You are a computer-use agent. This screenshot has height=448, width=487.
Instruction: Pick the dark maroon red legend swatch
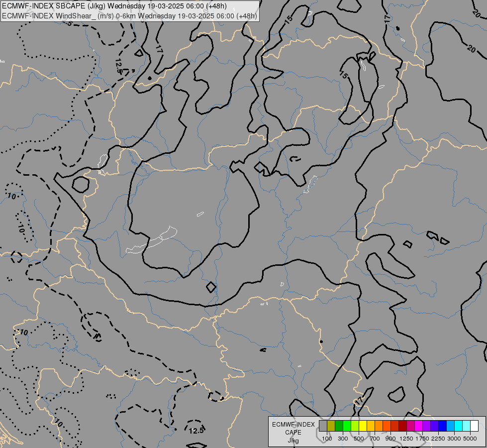pos(402,426)
